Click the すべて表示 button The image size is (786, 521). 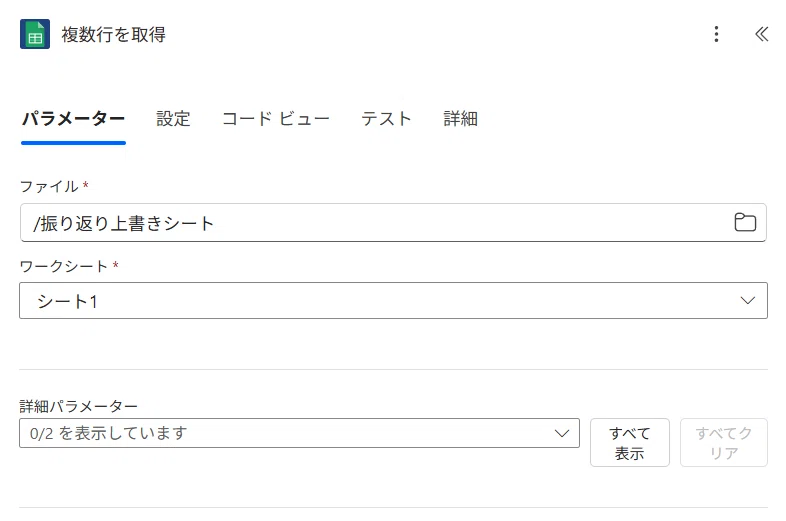(x=630, y=443)
